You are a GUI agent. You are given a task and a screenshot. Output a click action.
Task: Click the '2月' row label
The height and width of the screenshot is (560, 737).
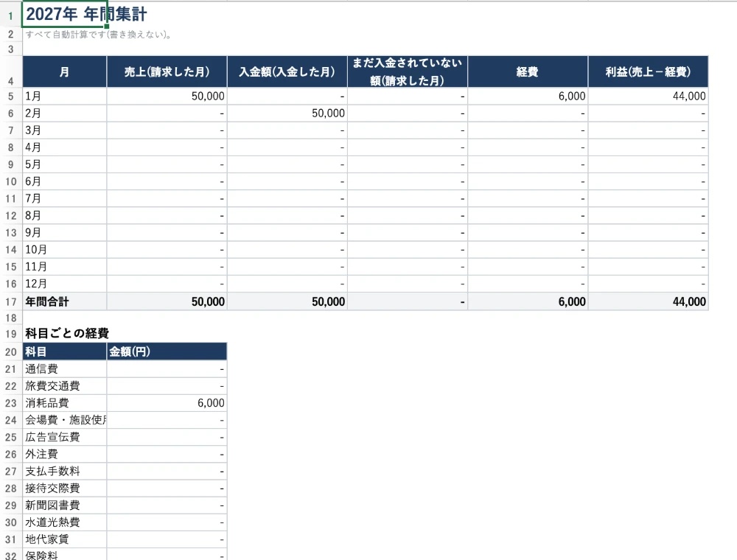coord(64,113)
